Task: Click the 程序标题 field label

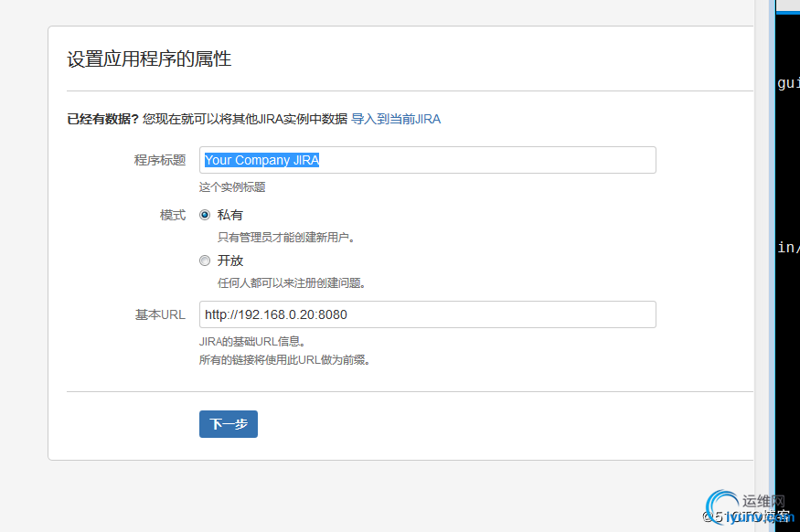Action: (x=160, y=160)
